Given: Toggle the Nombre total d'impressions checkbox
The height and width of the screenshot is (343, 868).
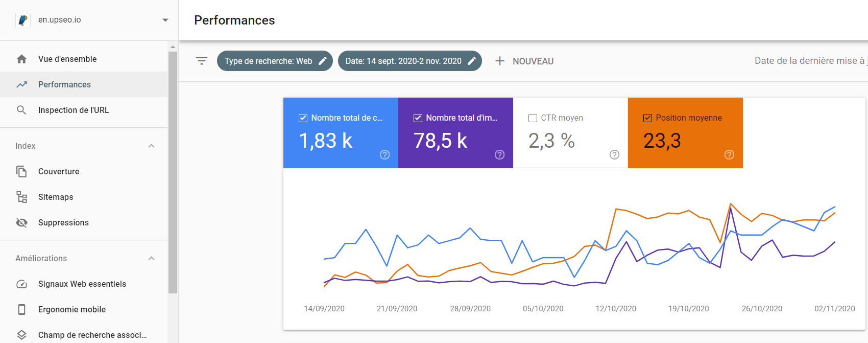Looking at the screenshot, I should pyautogui.click(x=418, y=118).
